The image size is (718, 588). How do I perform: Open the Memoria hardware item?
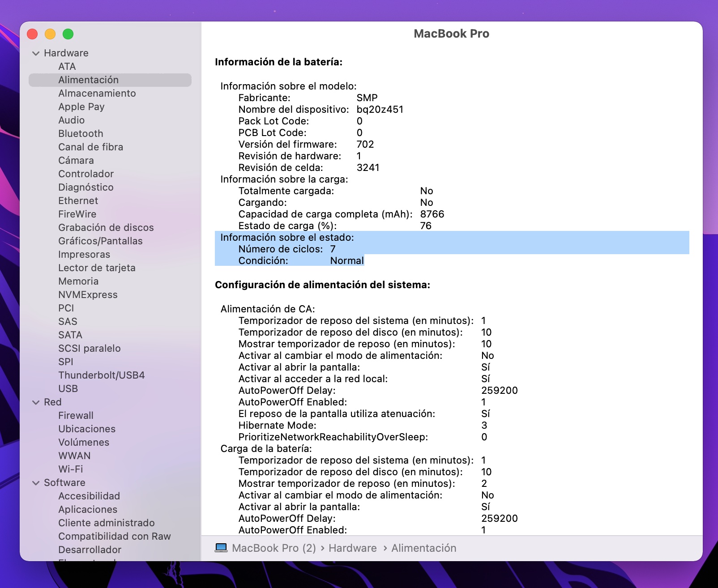pyautogui.click(x=78, y=281)
